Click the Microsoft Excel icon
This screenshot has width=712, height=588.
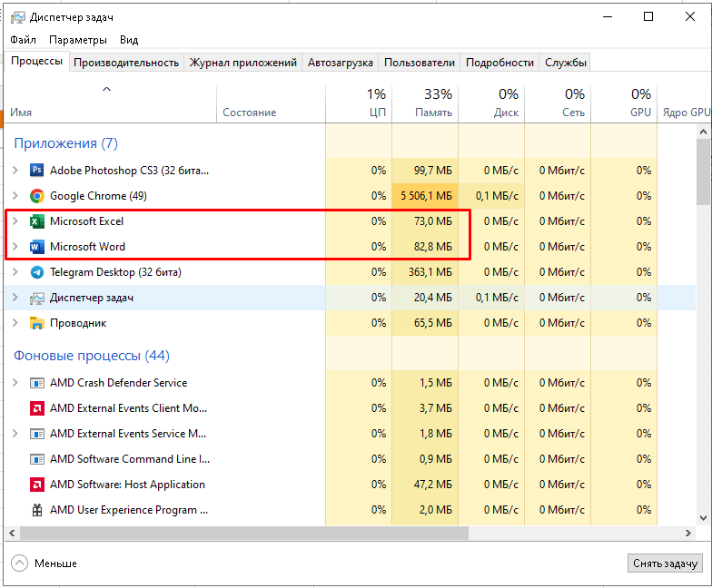click(36, 221)
